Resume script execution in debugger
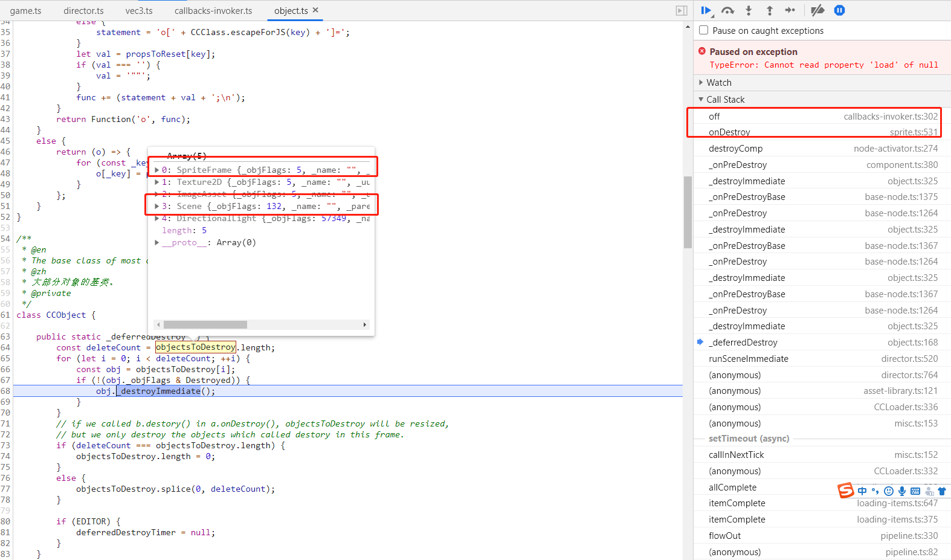This screenshot has height=560, width=951. (x=706, y=10)
